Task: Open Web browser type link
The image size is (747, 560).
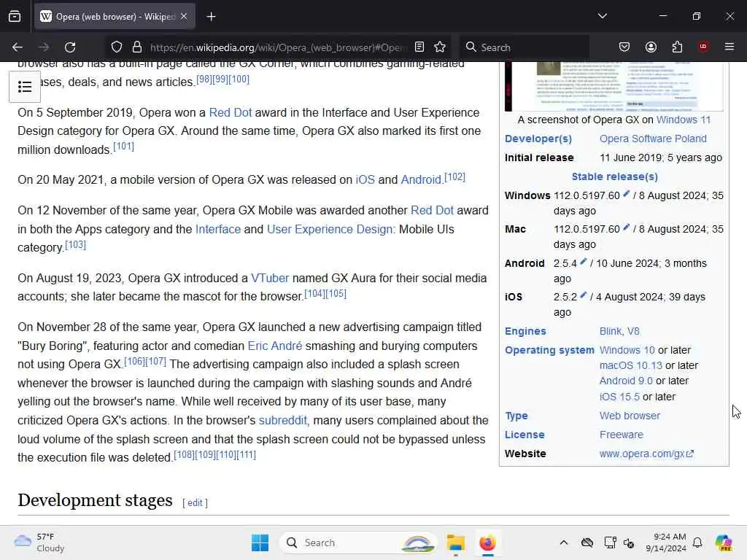Action: (630, 416)
